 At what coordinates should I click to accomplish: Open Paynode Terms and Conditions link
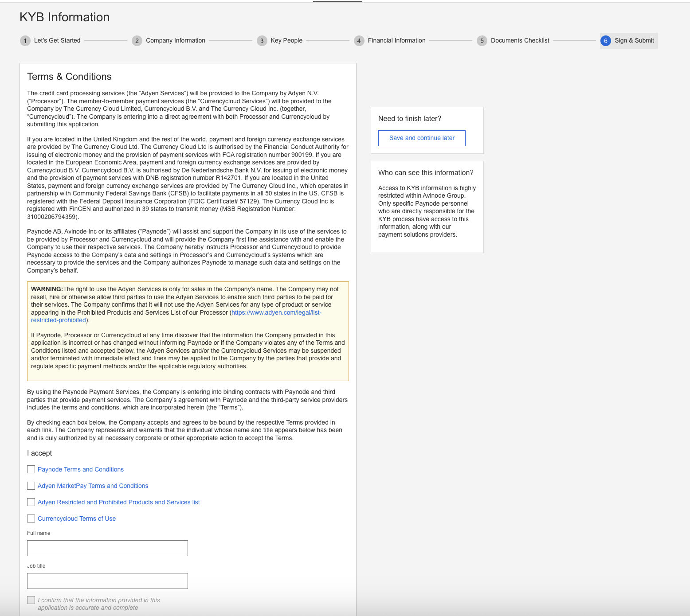click(80, 469)
